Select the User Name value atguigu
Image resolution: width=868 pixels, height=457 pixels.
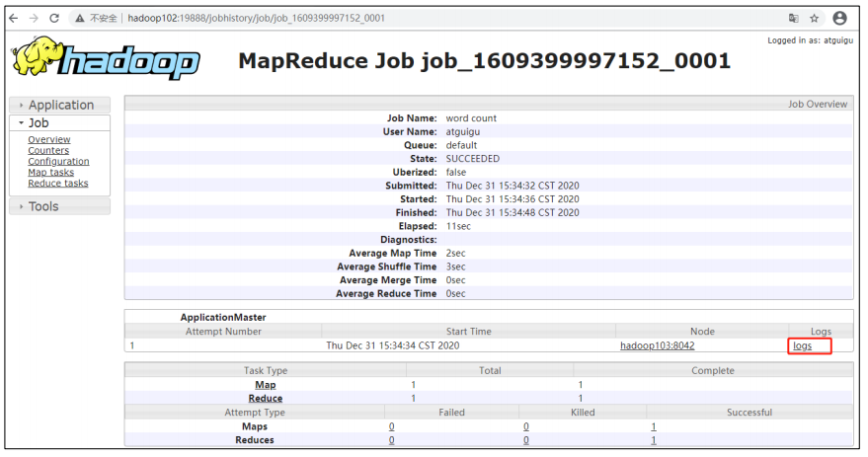(x=463, y=132)
